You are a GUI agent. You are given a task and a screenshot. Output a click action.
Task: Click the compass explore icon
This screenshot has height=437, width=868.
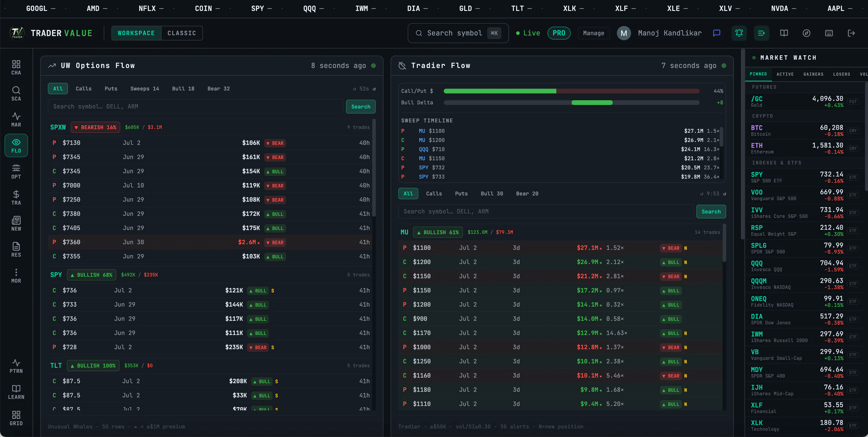tap(806, 33)
